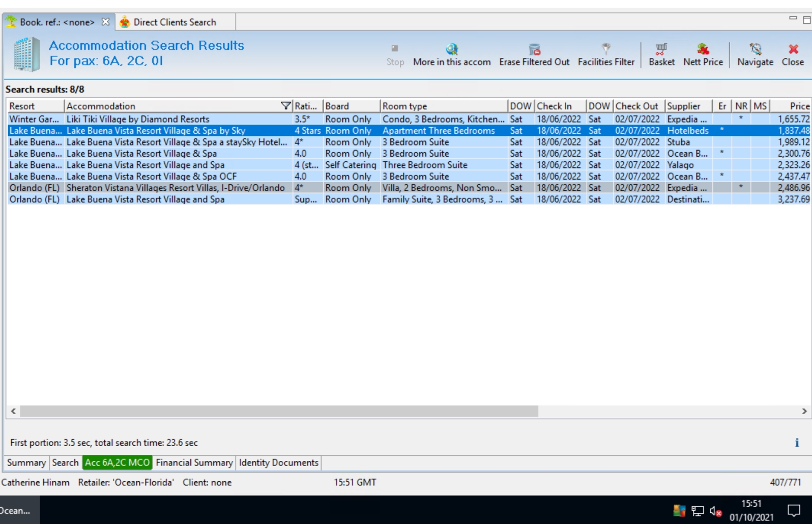Open the Basket
The height and width of the screenshot is (524, 812).
point(661,55)
